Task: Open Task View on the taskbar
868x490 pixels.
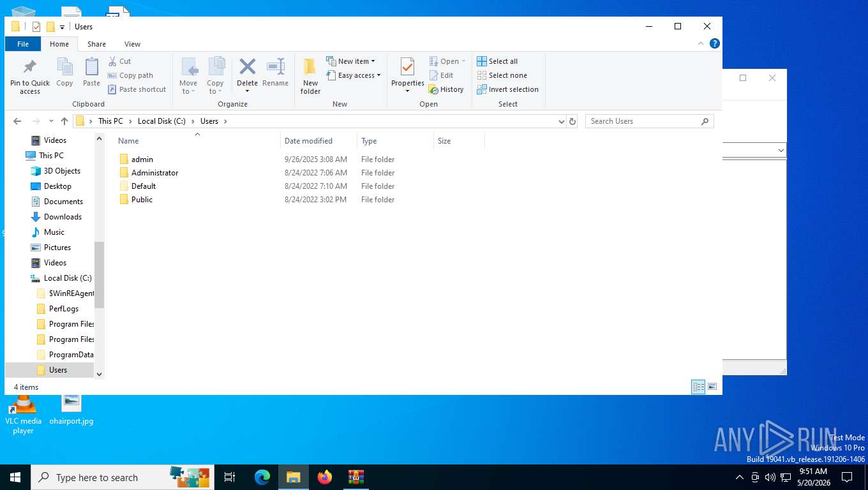Action: click(230, 477)
